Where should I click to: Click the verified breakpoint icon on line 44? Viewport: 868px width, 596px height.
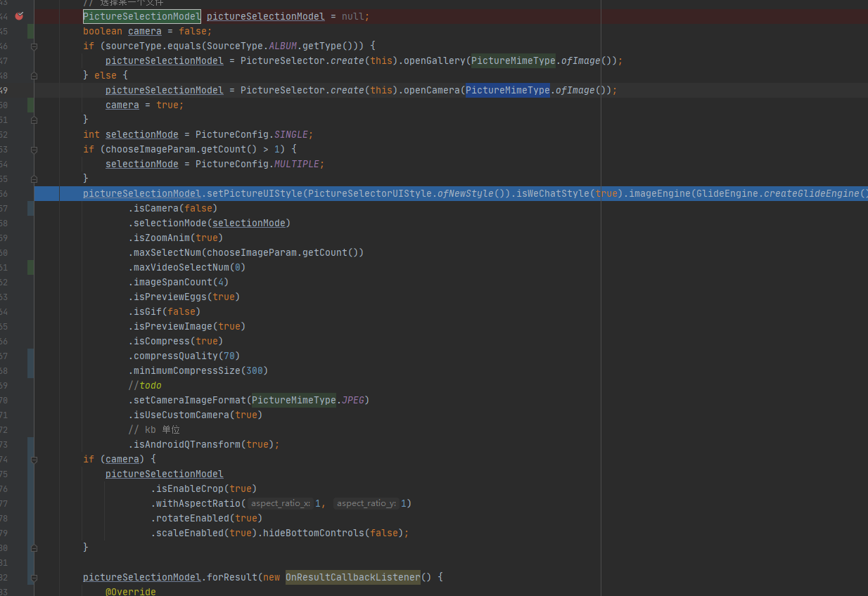point(19,15)
